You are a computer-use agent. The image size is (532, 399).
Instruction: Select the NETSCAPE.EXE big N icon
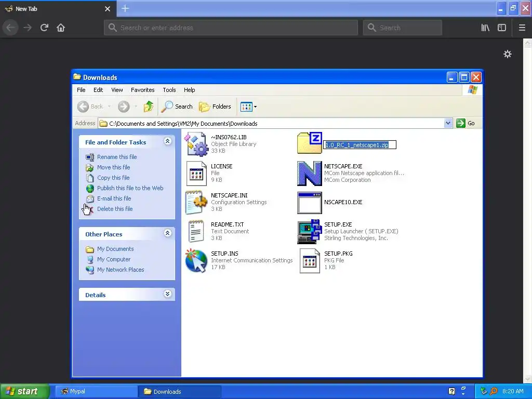click(310, 174)
